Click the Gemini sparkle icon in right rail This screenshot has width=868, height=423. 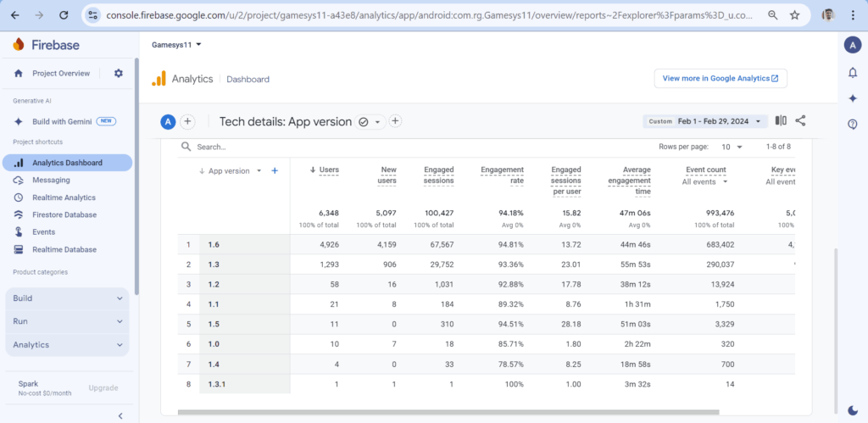853,98
